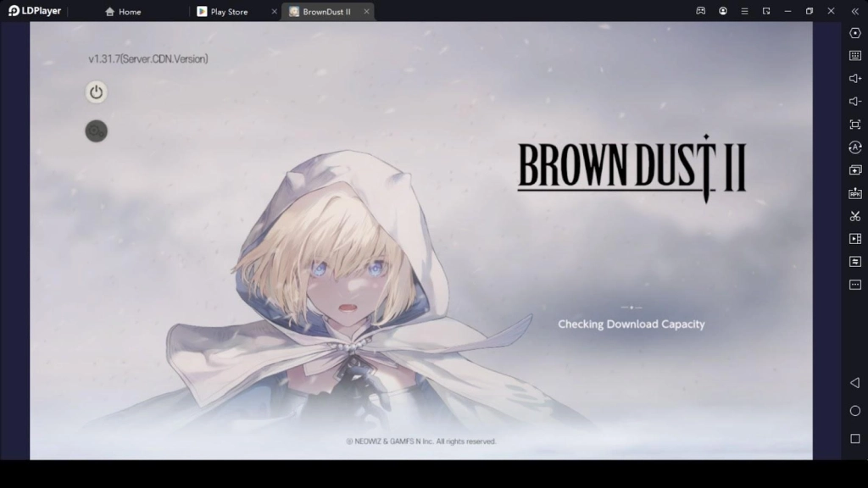868x488 pixels.
Task: Switch to the Home tab
Action: coord(123,12)
